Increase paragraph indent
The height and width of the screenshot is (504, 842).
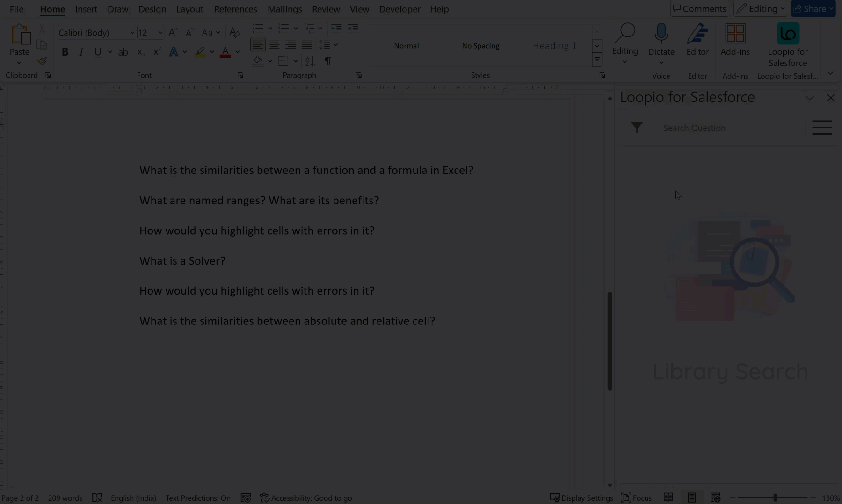point(353,29)
